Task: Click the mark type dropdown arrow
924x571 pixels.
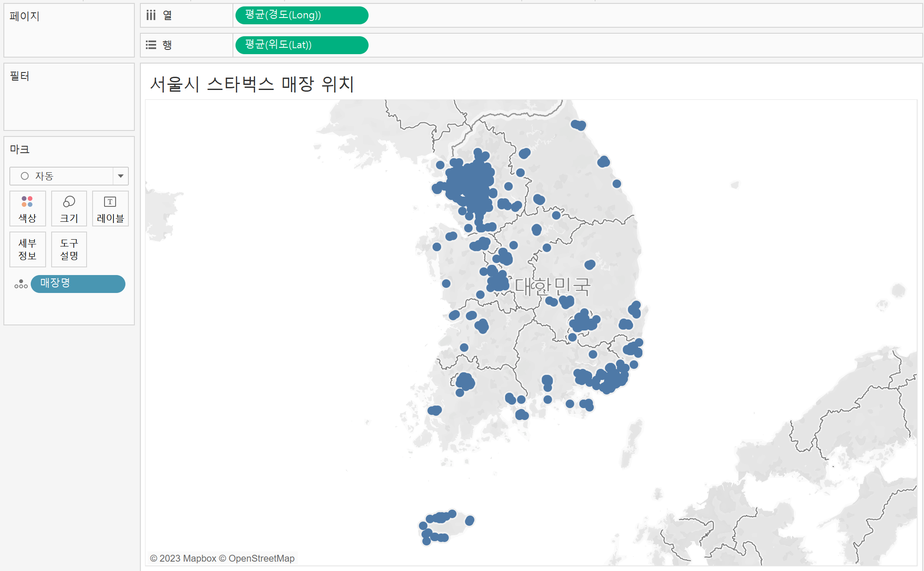Action: pyautogui.click(x=121, y=176)
